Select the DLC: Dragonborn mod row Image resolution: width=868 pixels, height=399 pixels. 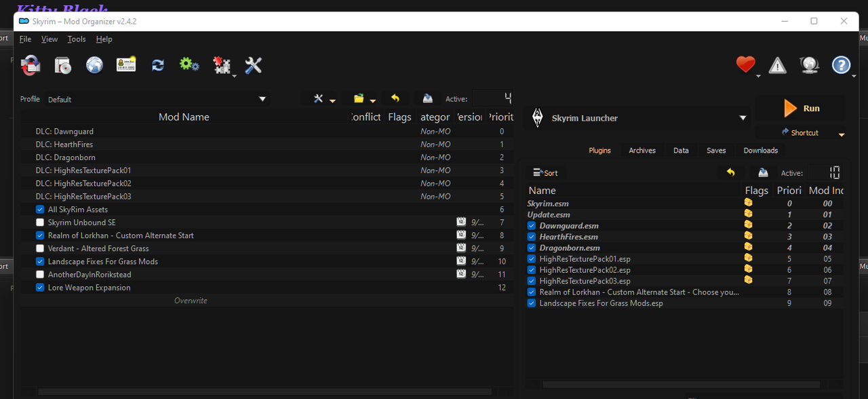click(x=267, y=157)
